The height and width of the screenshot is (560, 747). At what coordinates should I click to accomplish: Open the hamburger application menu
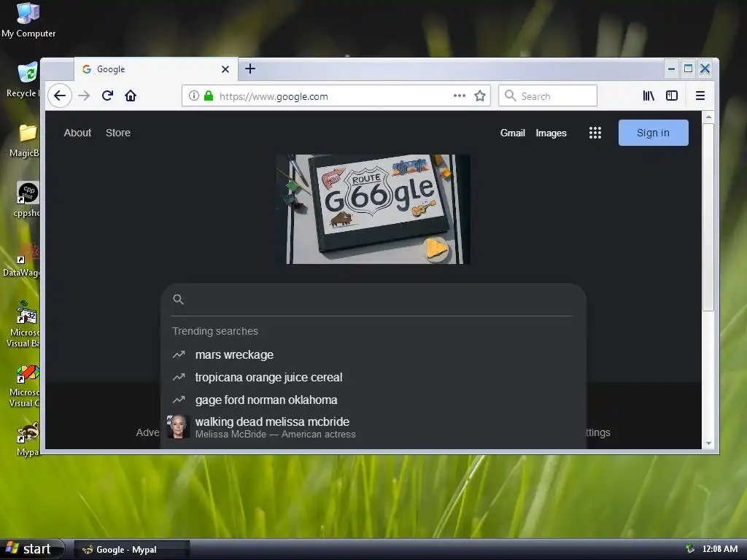coord(700,96)
